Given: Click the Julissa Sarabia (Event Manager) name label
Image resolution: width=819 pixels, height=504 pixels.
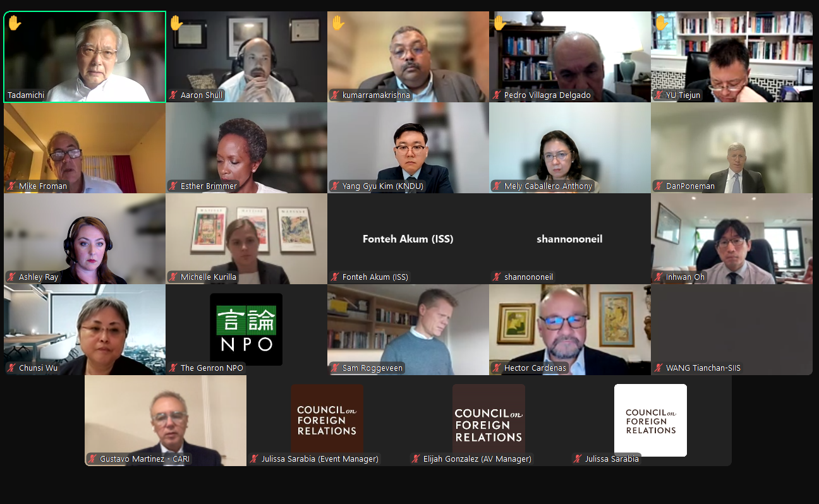Looking at the screenshot, I should [320, 459].
